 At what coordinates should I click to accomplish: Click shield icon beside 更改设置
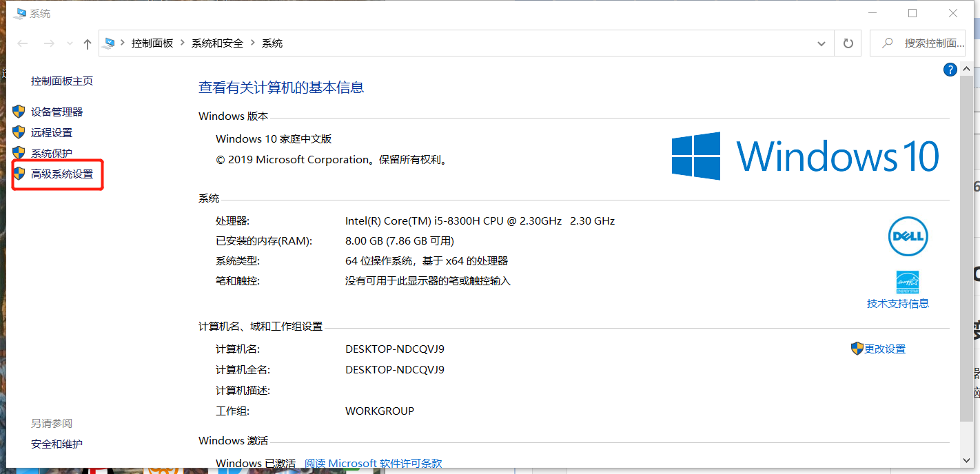[857, 349]
